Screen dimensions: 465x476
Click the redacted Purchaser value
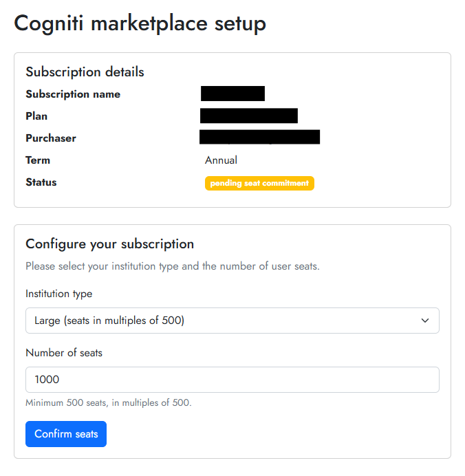click(259, 137)
